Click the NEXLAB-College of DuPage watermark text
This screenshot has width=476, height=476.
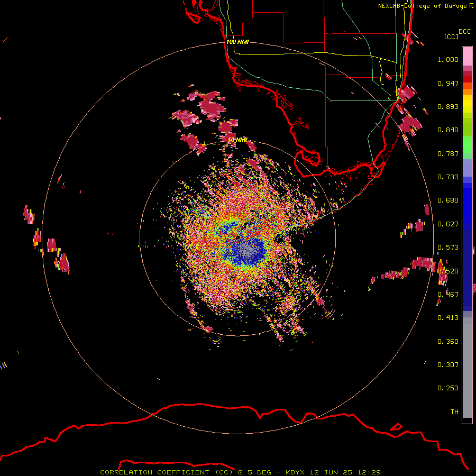425,6
